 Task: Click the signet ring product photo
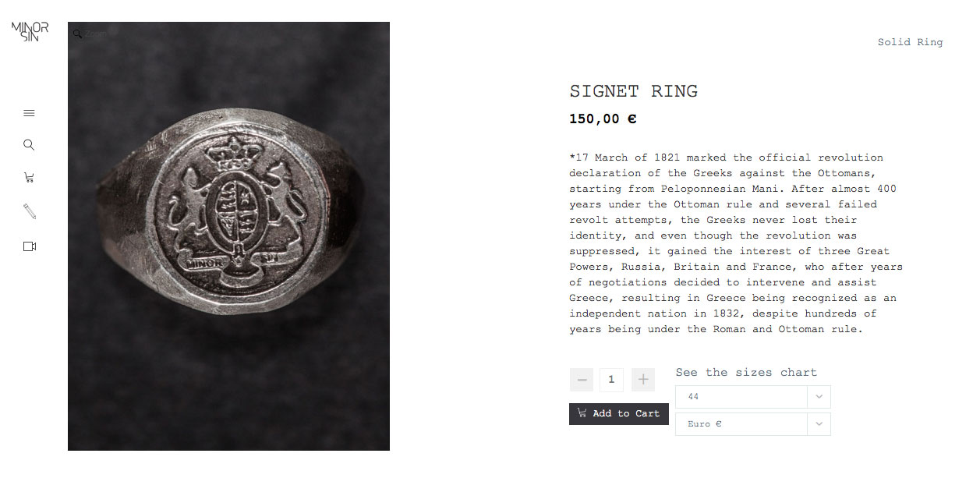pos(228,235)
